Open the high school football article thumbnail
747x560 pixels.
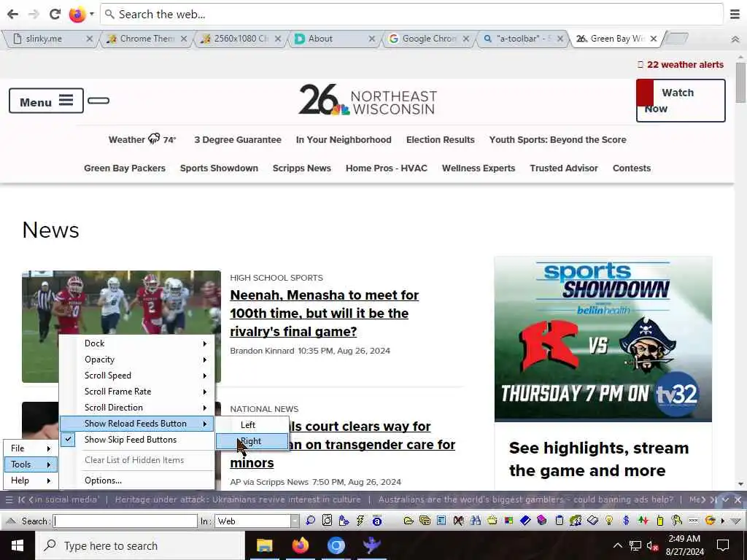[x=122, y=303]
